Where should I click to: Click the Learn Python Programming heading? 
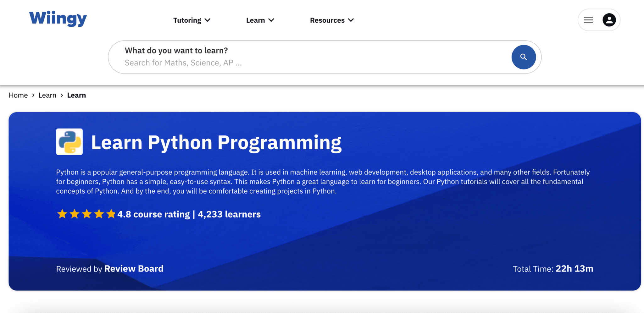coord(216,142)
